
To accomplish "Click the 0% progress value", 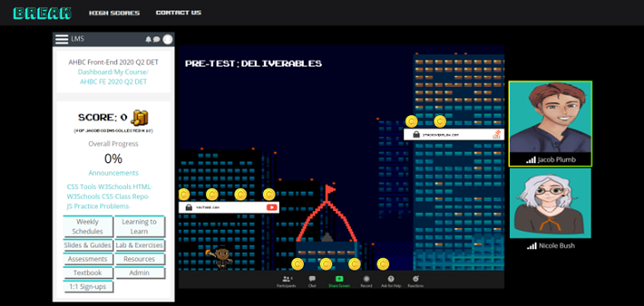I will coord(113,158).
